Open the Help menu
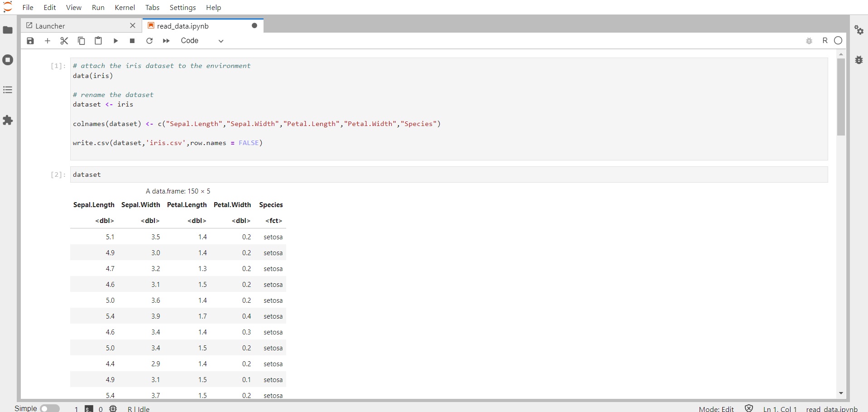Viewport: 868px width, 412px height. pyautogui.click(x=214, y=8)
